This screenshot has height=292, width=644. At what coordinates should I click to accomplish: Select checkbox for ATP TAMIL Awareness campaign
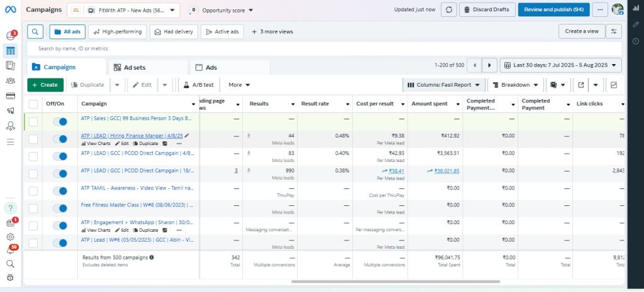point(33,191)
